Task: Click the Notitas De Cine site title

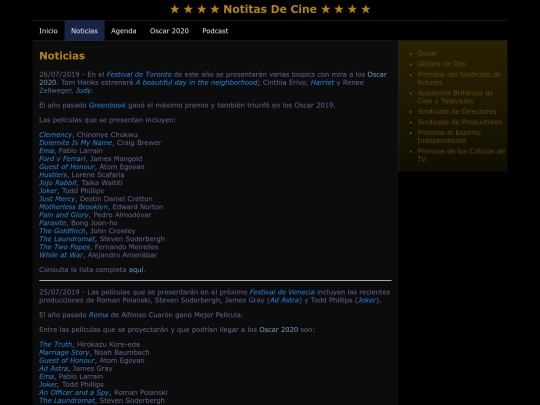Action: pos(270,9)
